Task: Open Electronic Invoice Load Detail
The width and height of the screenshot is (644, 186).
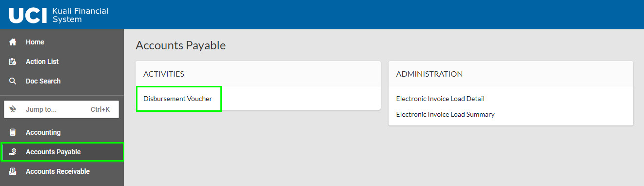Action: [440, 99]
